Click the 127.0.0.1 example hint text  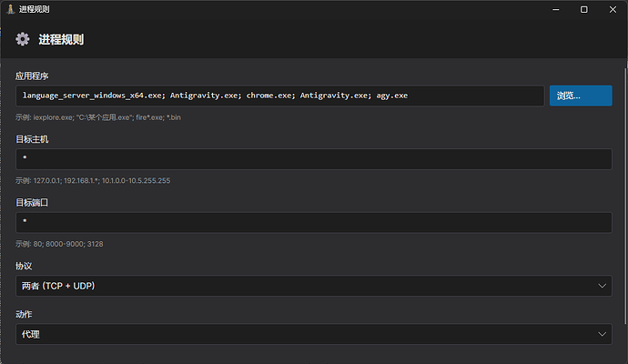click(x=93, y=180)
